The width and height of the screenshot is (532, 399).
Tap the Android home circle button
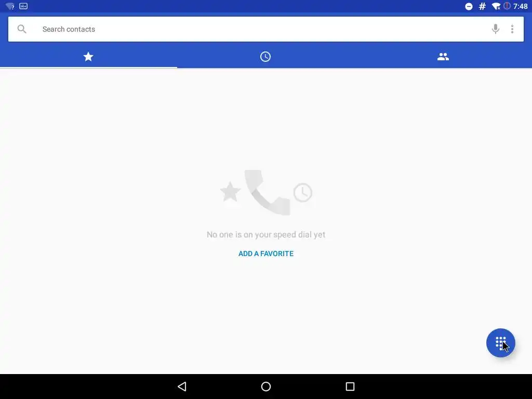point(266,387)
